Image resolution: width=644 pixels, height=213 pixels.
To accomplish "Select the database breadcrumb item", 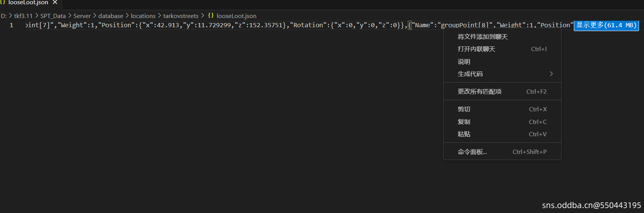I will pos(111,16).
